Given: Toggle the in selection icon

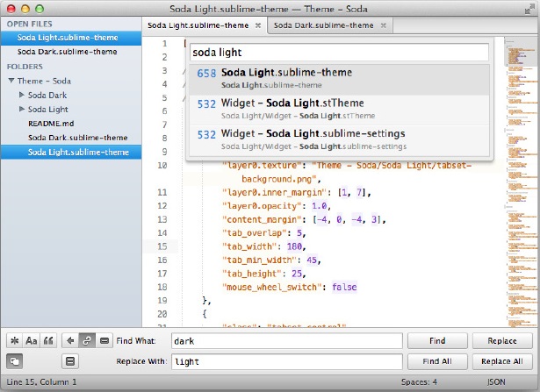Looking at the screenshot, I should click(104, 341).
